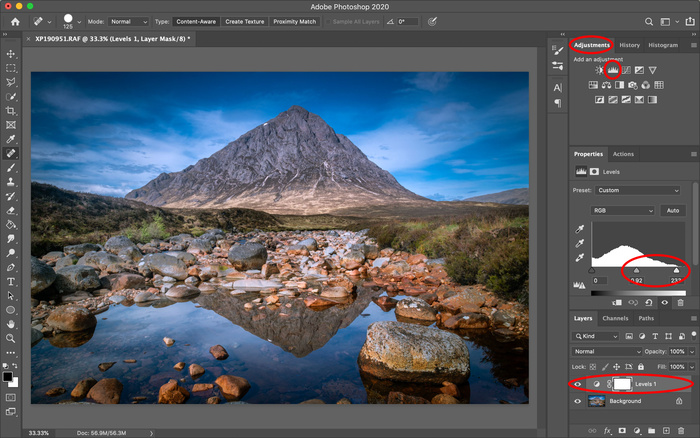Hide the Background layer

click(x=579, y=402)
